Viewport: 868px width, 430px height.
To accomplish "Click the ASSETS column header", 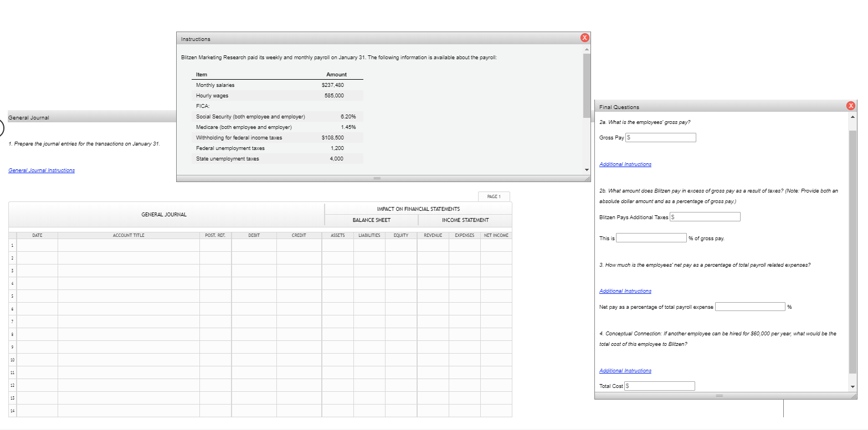I will (338, 235).
